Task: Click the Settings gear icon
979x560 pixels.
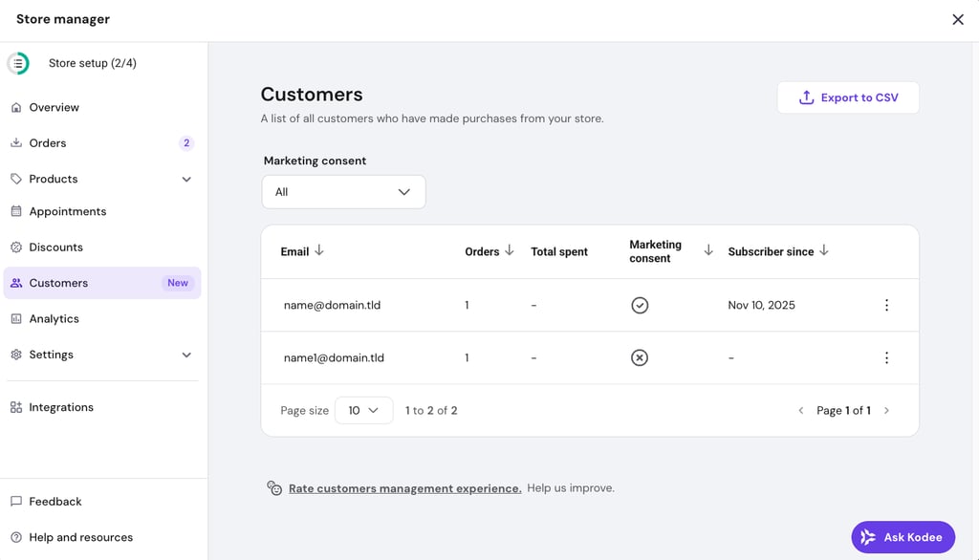Action: coord(16,355)
